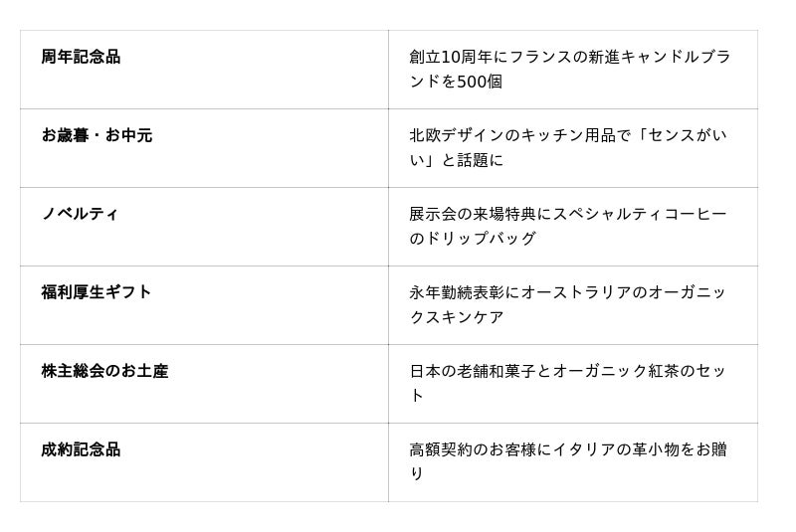
Task: Click the quantity 500個
Action: tap(480, 82)
